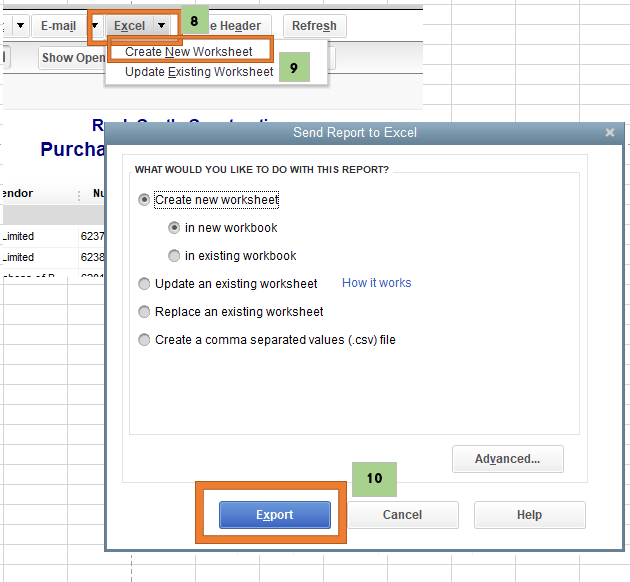Click the number cell 6237
The width and height of the screenshot is (630, 582).
[x=92, y=236]
